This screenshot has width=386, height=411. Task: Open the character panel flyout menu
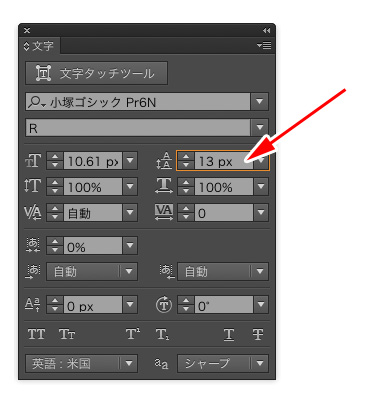264,45
